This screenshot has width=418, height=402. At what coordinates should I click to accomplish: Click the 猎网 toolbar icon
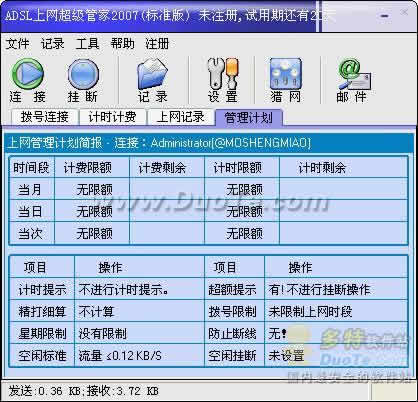(286, 74)
